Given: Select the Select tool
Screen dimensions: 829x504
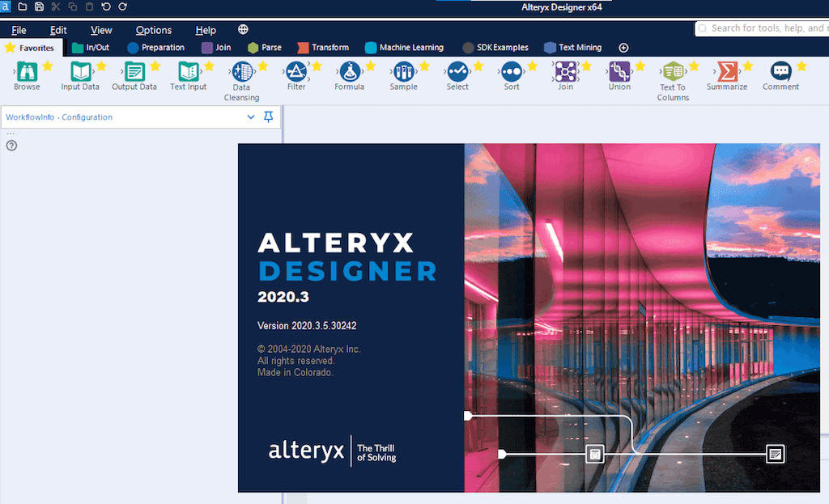Looking at the screenshot, I should click(x=457, y=75).
